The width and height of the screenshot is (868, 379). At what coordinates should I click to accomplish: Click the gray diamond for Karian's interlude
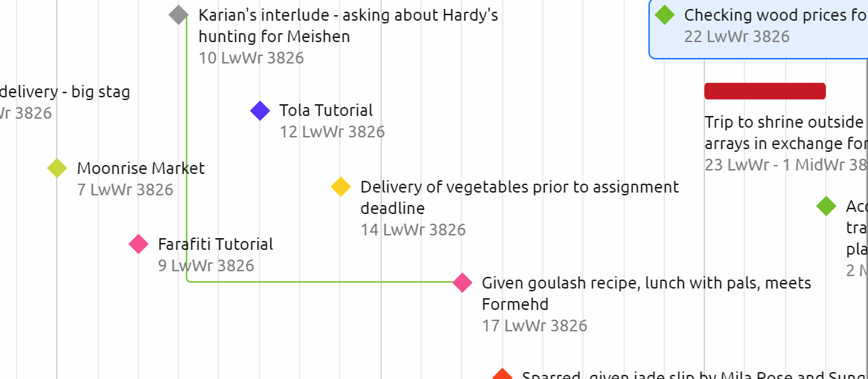(x=179, y=14)
